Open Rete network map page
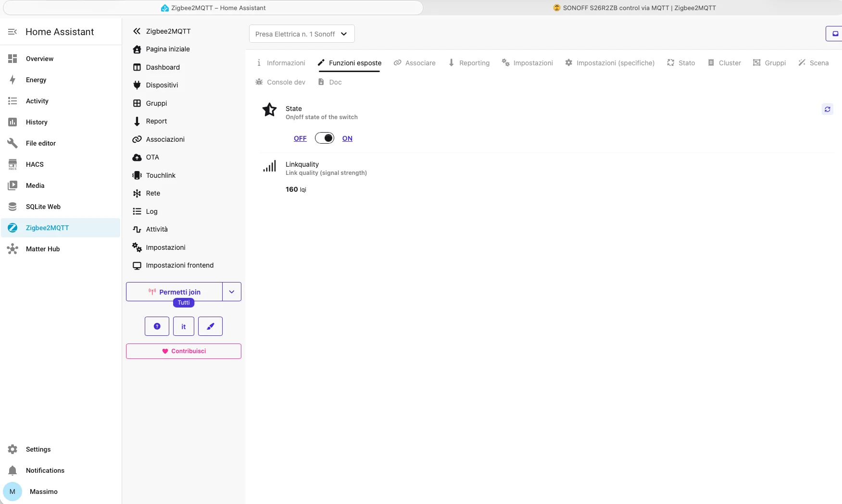This screenshot has width=842, height=504. [x=153, y=193]
